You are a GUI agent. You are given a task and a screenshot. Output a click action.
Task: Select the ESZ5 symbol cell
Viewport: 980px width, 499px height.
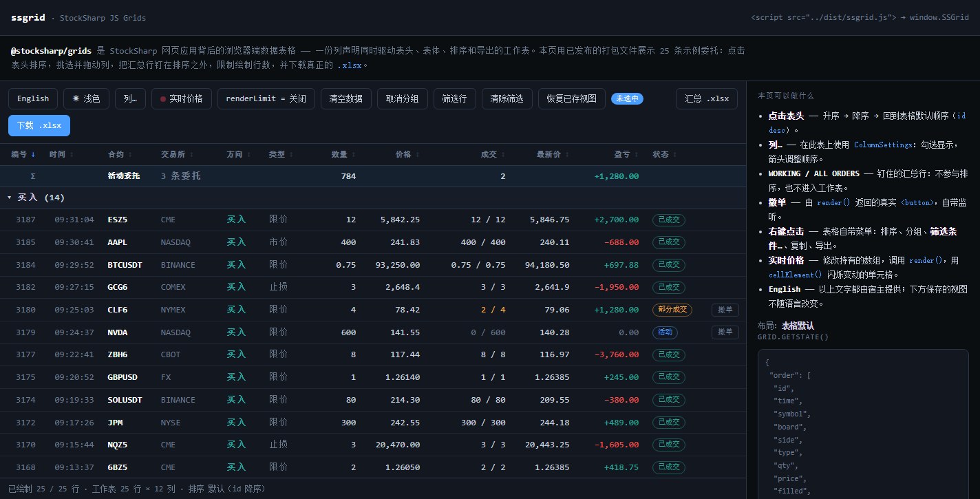(x=118, y=220)
